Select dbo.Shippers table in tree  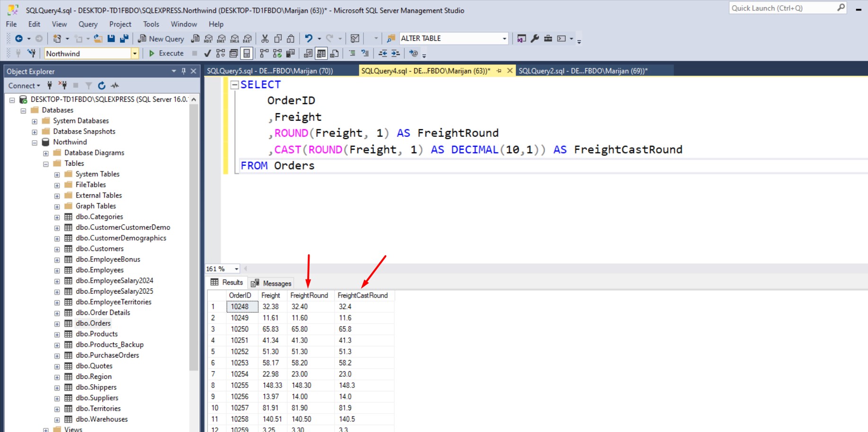point(96,387)
